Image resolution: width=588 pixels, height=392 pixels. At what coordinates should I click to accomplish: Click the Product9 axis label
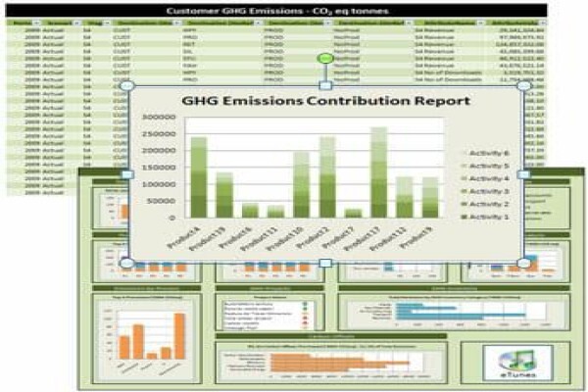coord(416,238)
